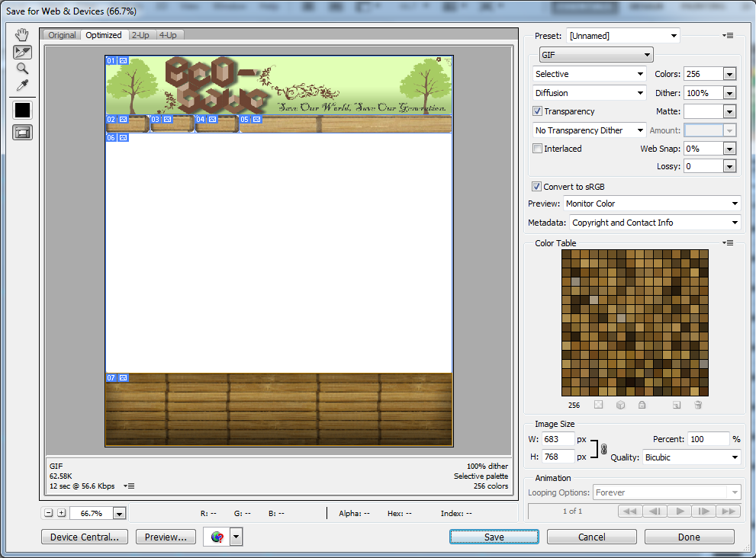The height and width of the screenshot is (558, 756).
Task: Pick the bottom-right Color Table swatch
Action: click(x=703, y=391)
